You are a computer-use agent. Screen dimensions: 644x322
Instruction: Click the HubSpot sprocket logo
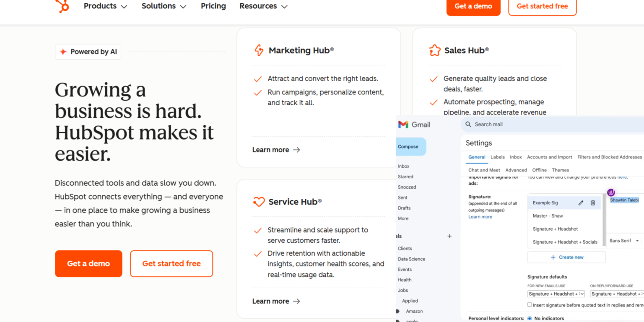click(62, 6)
